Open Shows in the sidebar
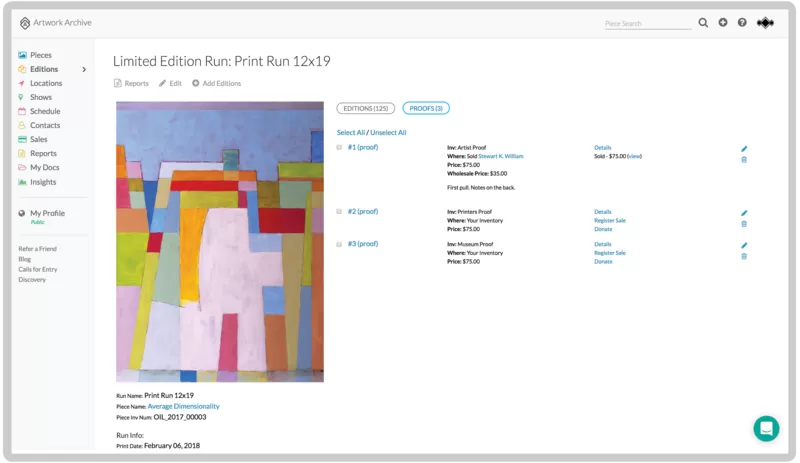Viewport: 800px width, 463px height. pos(41,97)
